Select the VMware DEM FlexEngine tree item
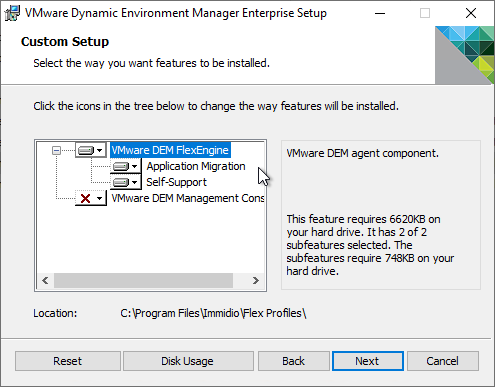This screenshot has width=495, height=387. 170,150
